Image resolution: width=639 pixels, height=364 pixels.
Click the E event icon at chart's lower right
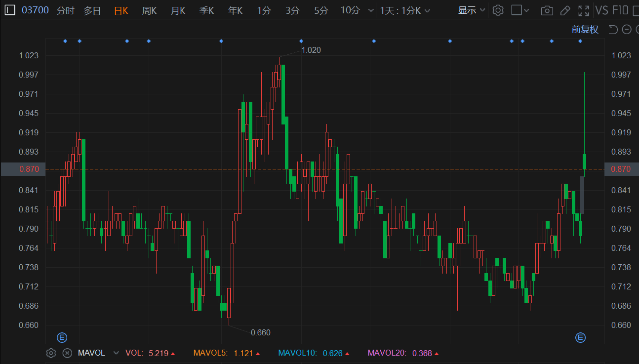[x=581, y=338]
